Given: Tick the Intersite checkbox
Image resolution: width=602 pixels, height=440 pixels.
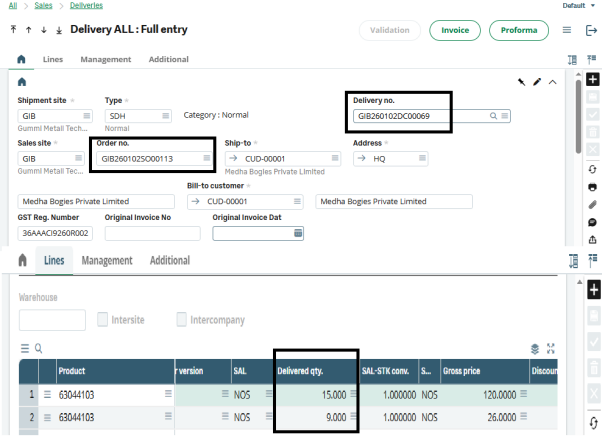Looking at the screenshot, I should pos(104,320).
